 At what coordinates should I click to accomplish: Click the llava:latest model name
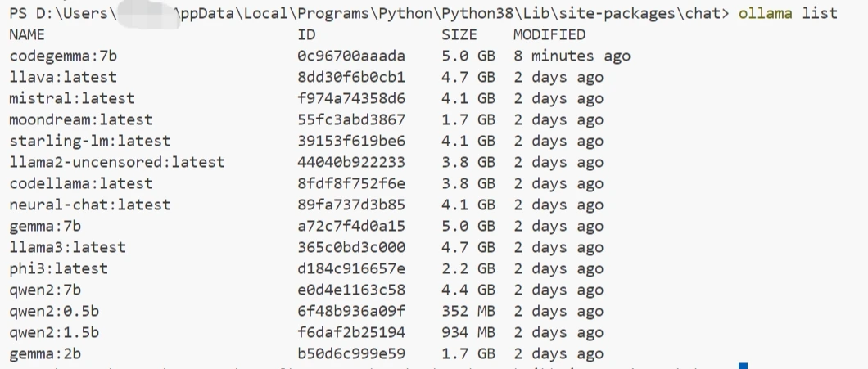(62, 78)
